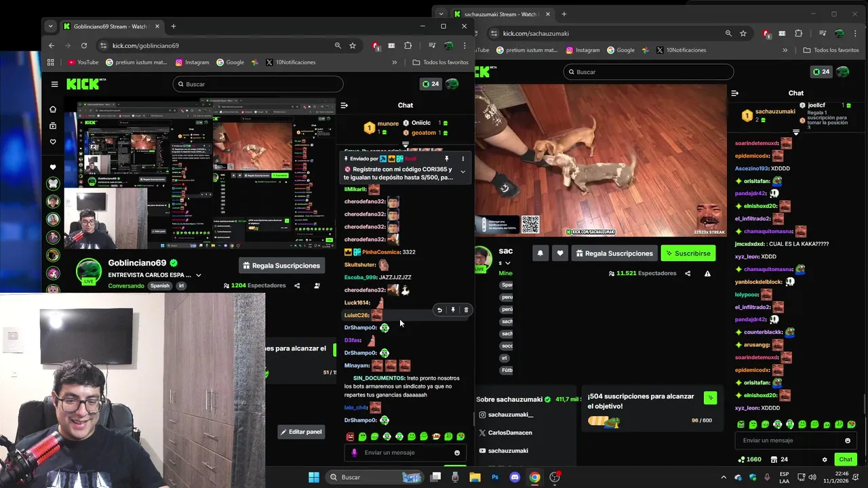Open Windows Start menu
This screenshot has height=488, width=868.
pyautogui.click(x=314, y=477)
